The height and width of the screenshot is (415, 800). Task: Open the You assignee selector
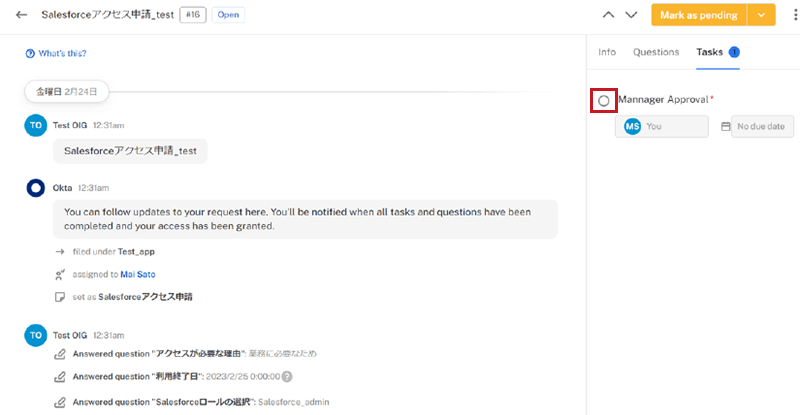(662, 127)
